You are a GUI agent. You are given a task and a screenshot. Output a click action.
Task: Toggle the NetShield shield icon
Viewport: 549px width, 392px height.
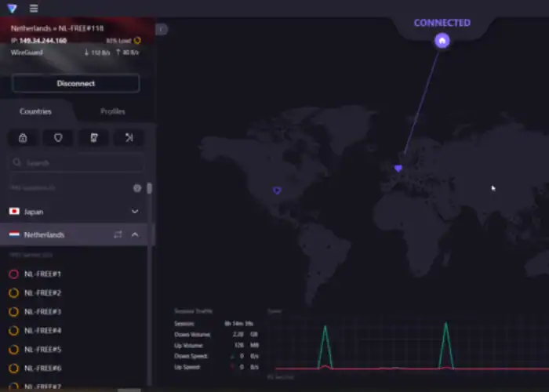tap(58, 137)
